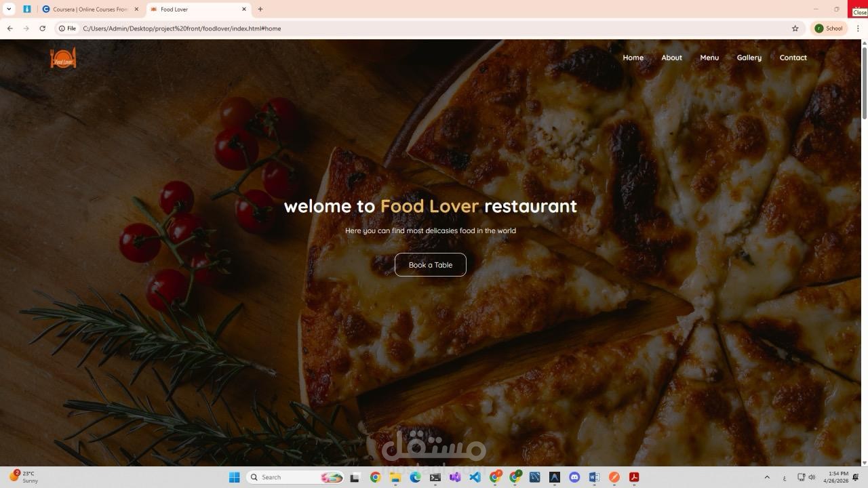View site information via File chip
The width and height of the screenshot is (868, 488).
(67, 28)
